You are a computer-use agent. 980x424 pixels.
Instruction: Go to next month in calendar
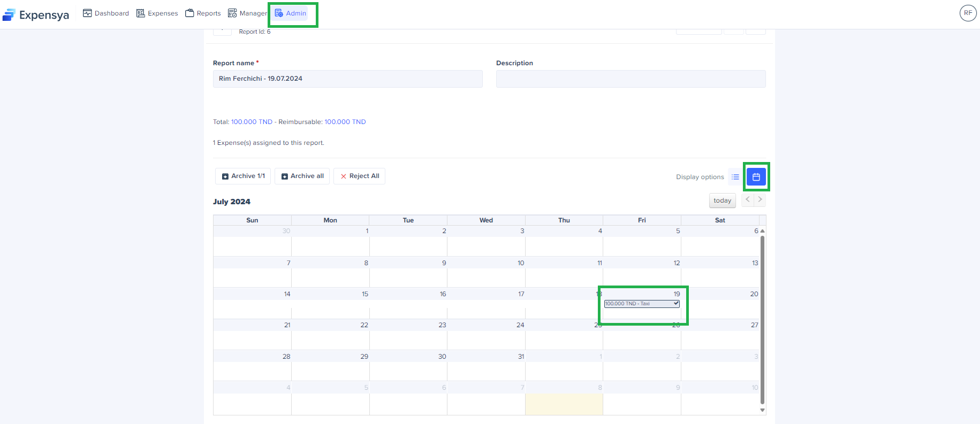coord(759,199)
